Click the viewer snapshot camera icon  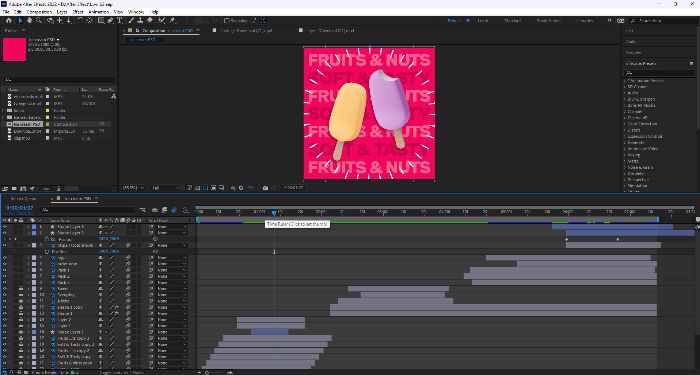coord(265,188)
